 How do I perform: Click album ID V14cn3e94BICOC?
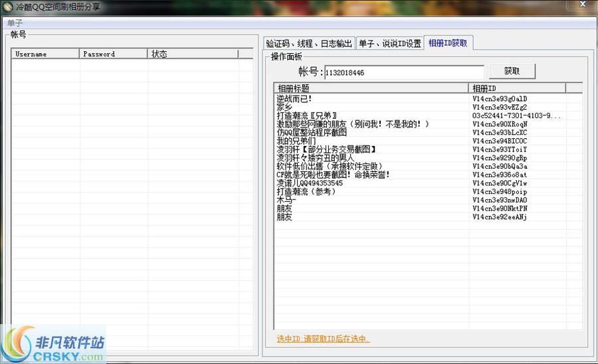(500, 141)
